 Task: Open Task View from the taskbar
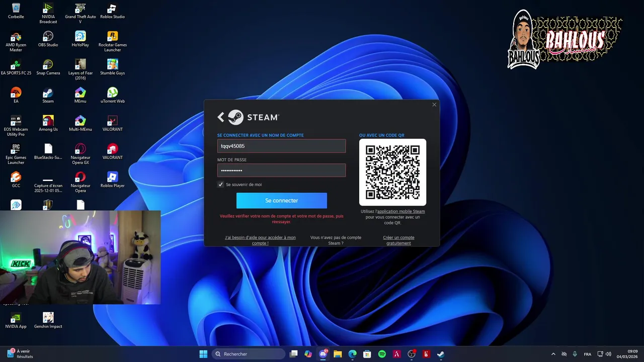pyautogui.click(x=294, y=354)
